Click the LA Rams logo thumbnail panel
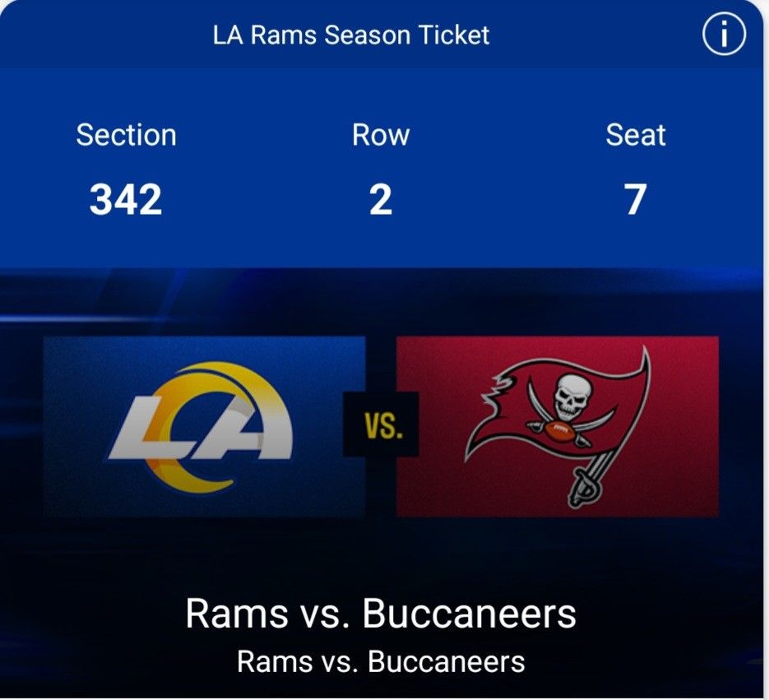This screenshot has height=700, width=769. pos(206,426)
